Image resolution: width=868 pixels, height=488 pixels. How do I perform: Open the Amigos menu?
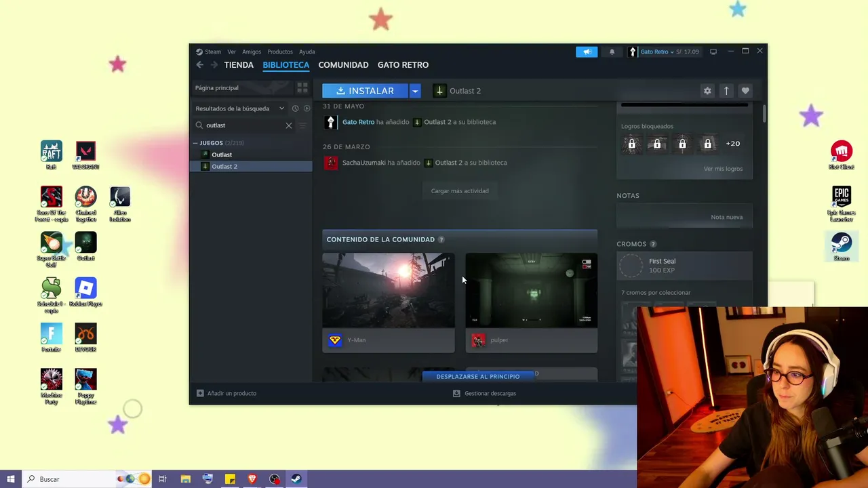pos(252,52)
